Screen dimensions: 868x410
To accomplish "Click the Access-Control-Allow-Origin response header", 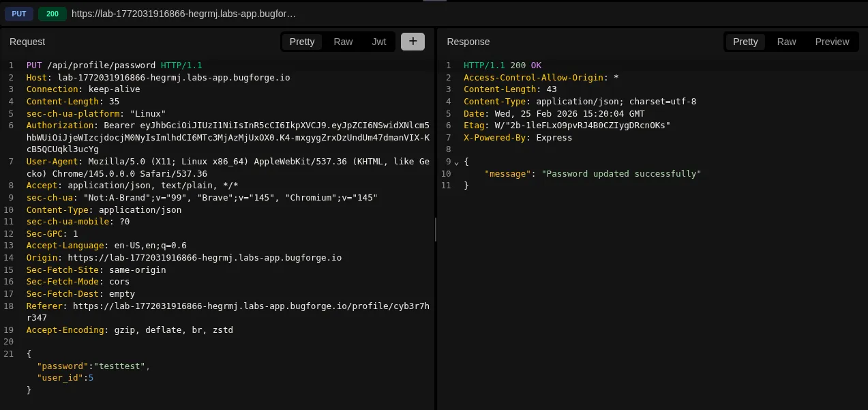I will (541, 78).
